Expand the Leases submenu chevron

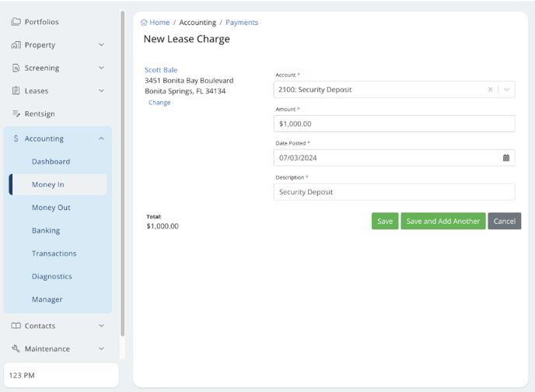101,91
